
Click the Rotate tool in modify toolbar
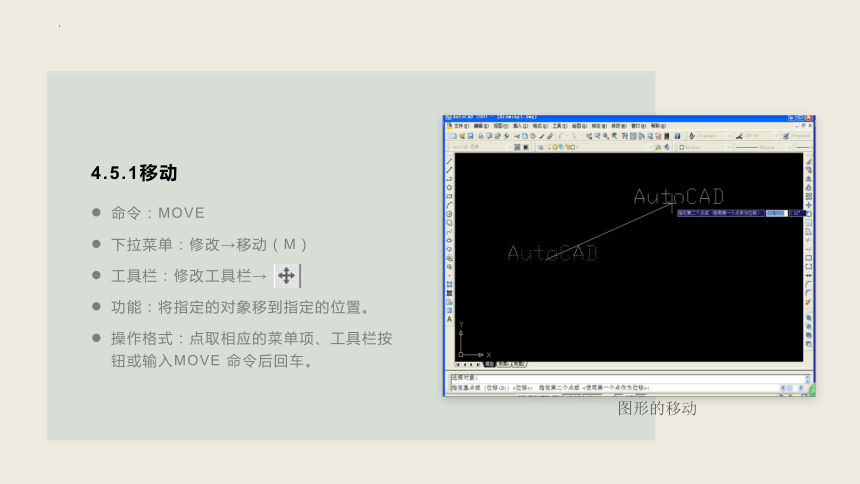(808, 213)
